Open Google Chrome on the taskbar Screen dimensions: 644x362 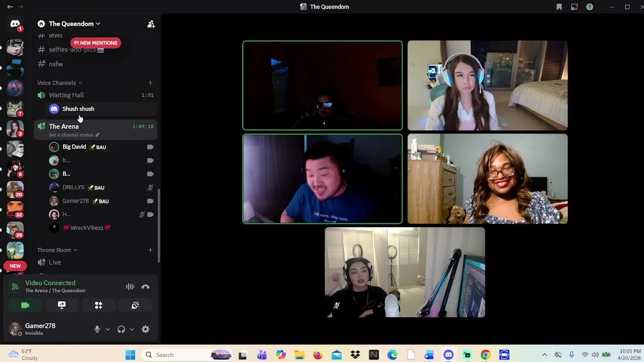[486, 355]
